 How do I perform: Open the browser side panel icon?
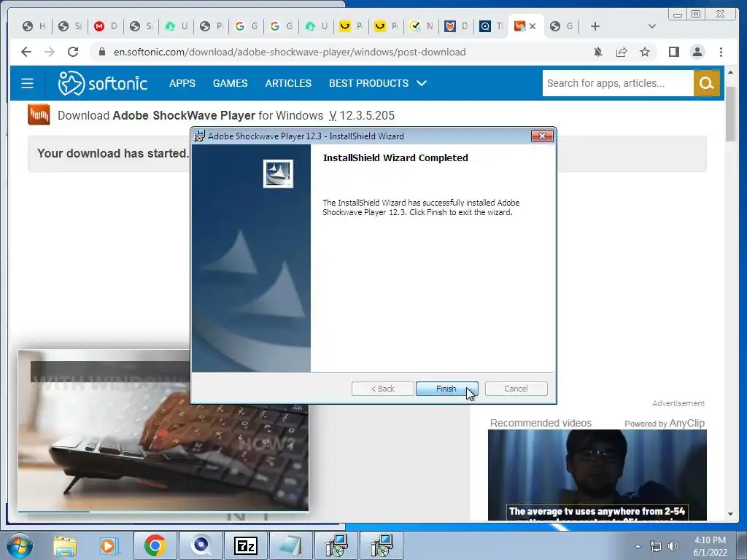click(x=673, y=52)
